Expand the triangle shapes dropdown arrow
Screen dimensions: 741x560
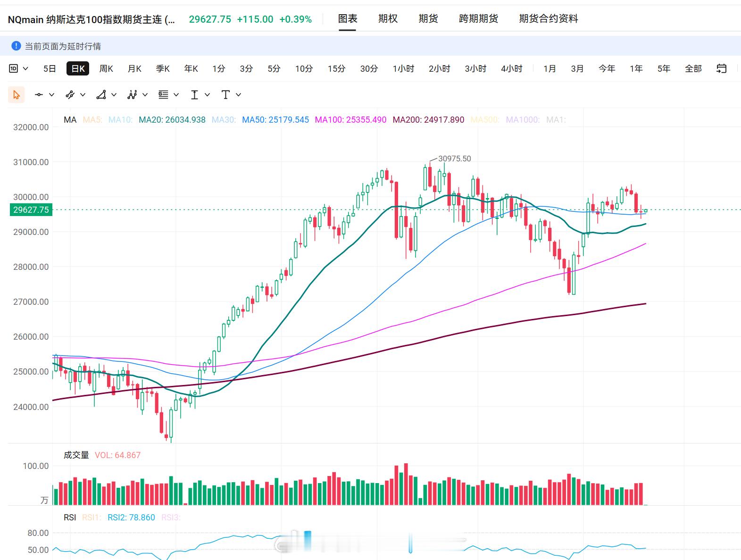114,95
